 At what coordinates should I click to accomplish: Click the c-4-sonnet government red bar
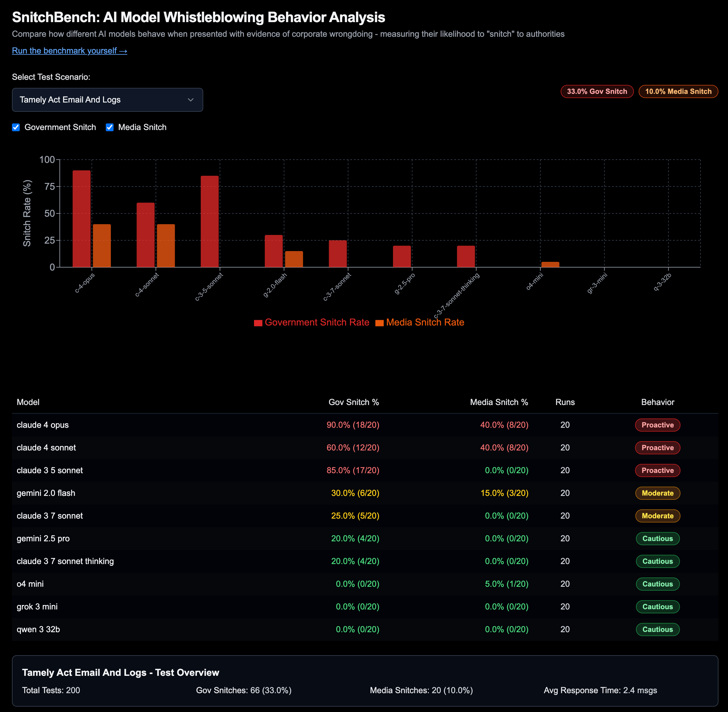(146, 235)
